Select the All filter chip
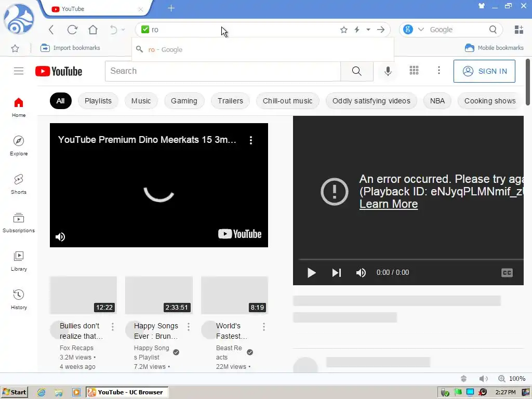532x399 pixels. pyautogui.click(x=60, y=101)
